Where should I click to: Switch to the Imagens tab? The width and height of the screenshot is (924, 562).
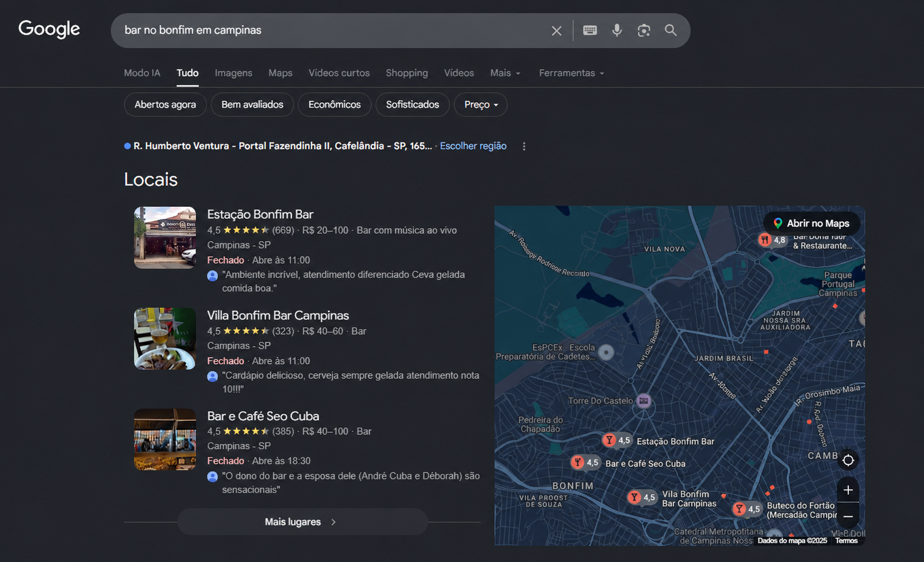tap(233, 73)
